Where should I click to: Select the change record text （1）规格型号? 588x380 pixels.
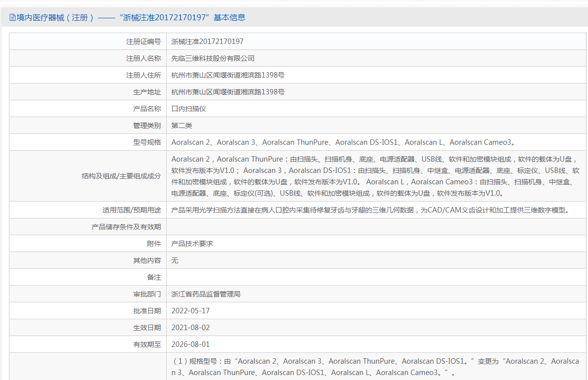(375, 367)
